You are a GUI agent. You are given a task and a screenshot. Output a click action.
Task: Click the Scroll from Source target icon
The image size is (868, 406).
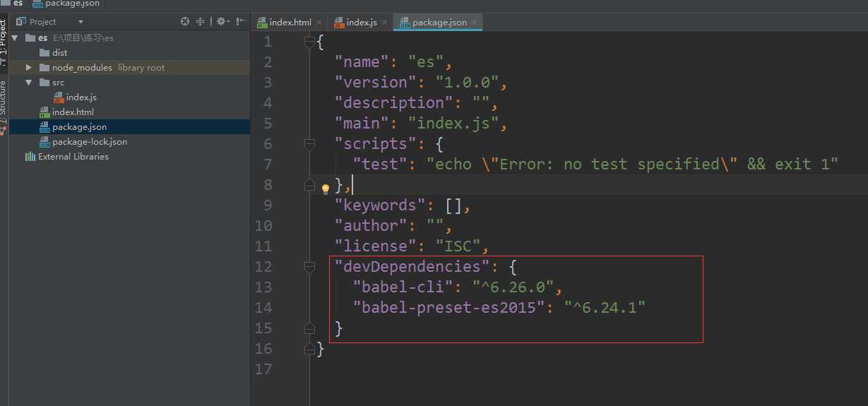click(185, 22)
